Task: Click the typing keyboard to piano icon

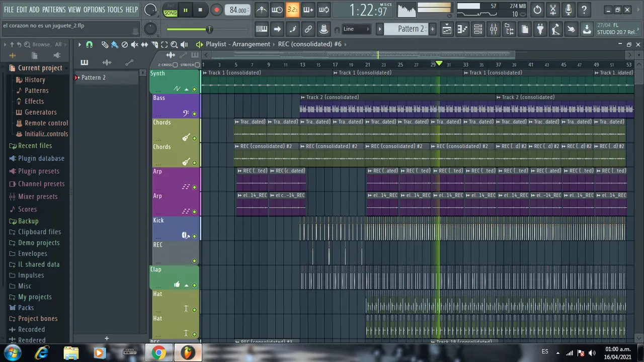Action: point(262,29)
